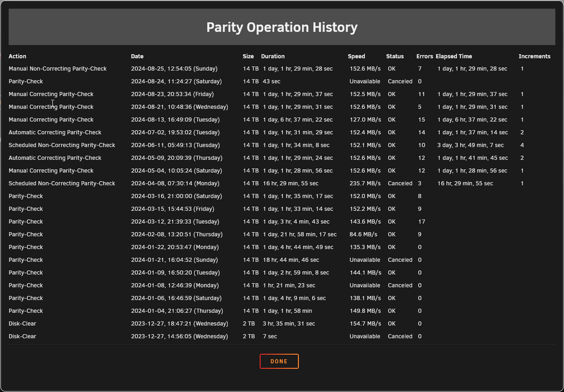Click elapsed time 3 day, 3 hr, 49 min, 7 sec
The width and height of the screenshot is (564, 392).
[470, 146]
